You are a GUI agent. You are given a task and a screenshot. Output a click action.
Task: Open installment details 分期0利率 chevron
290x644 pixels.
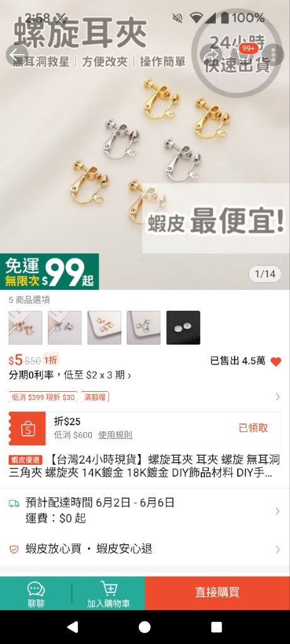(x=130, y=375)
